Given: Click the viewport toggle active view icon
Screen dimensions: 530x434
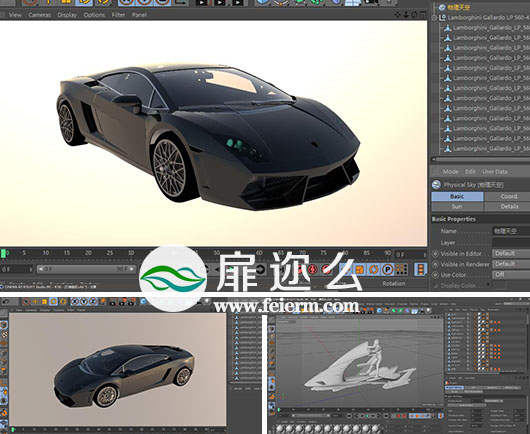Looking at the screenshot, I should point(423,15).
